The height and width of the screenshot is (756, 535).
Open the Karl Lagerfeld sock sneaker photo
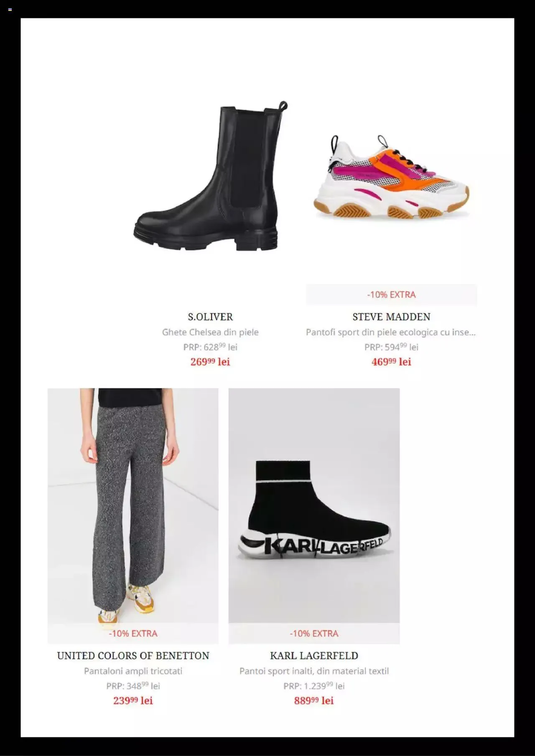[x=314, y=506]
